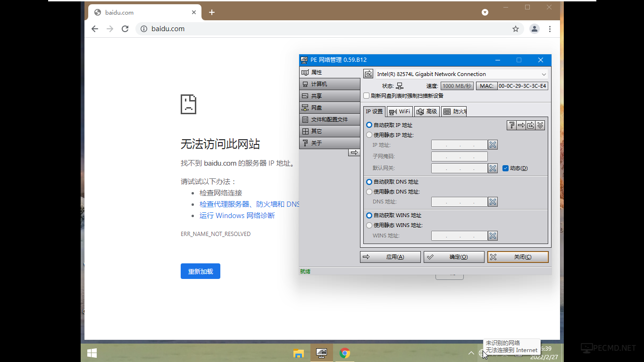Open the network adapter dropdown list

544,74
